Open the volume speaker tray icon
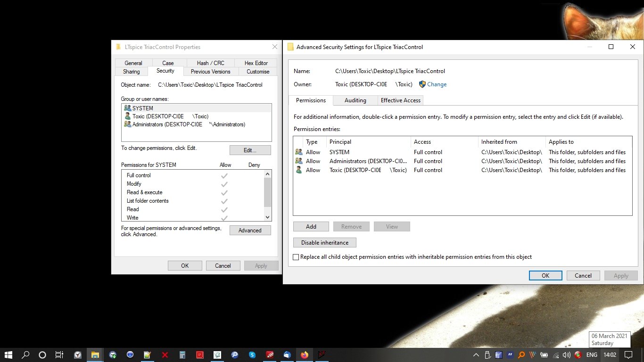 566,354
